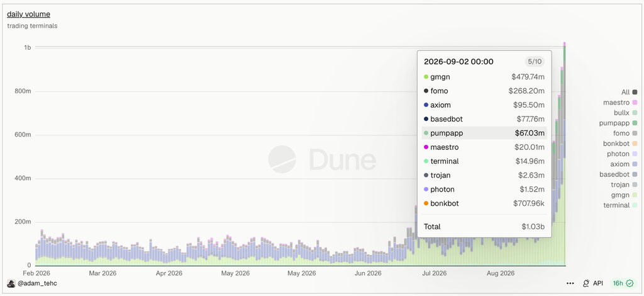
Task: Toggle the pumpapp legend series
Action: [619, 123]
